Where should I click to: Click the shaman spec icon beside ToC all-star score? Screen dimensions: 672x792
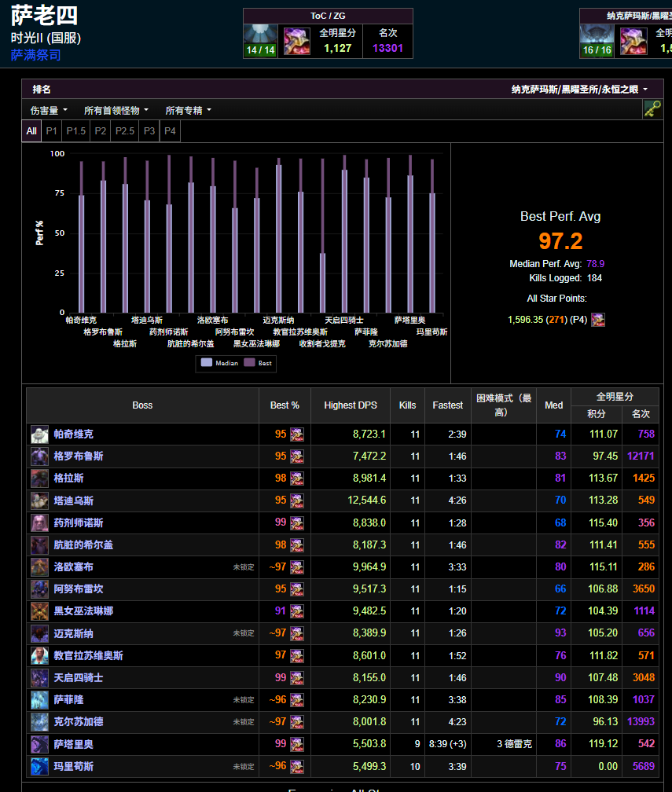click(296, 41)
